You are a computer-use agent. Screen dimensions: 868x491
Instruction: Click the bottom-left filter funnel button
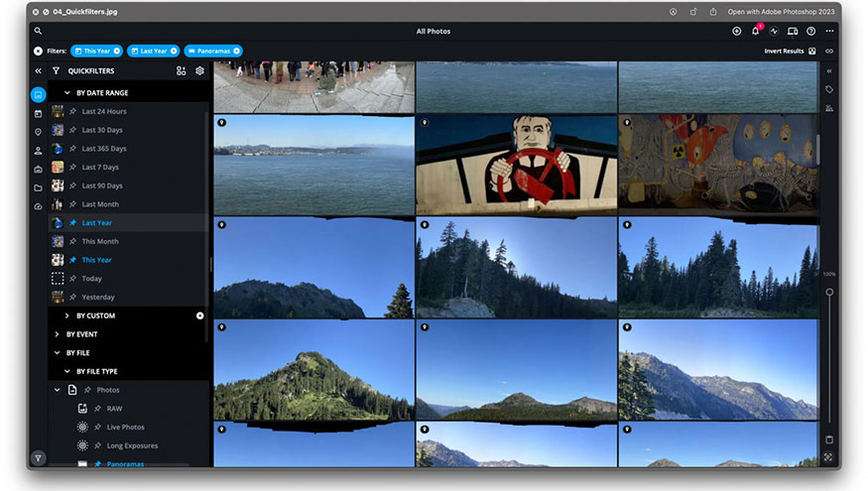38,458
